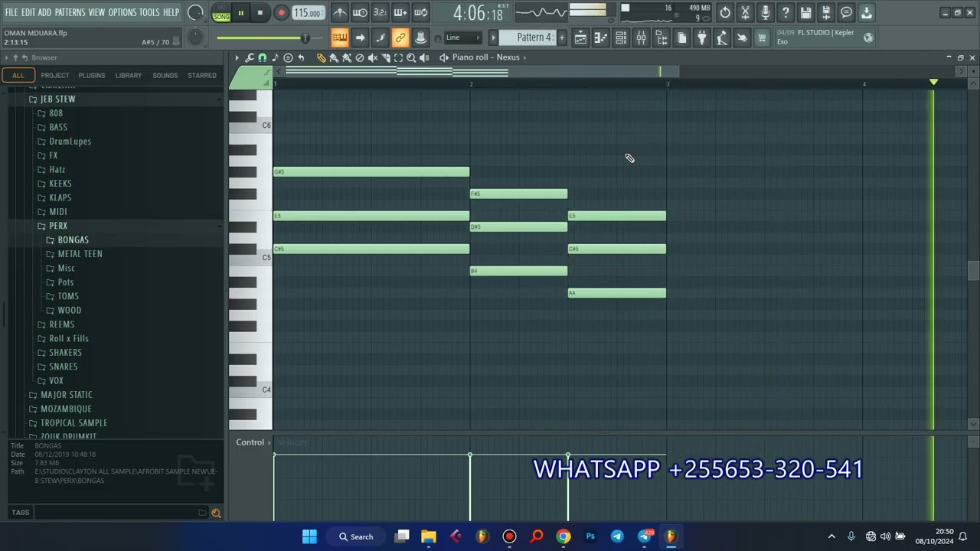Screen dimensions: 980x551
Task: Toggle the orange link multi-link button
Action: pyautogui.click(x=400, y=37)
